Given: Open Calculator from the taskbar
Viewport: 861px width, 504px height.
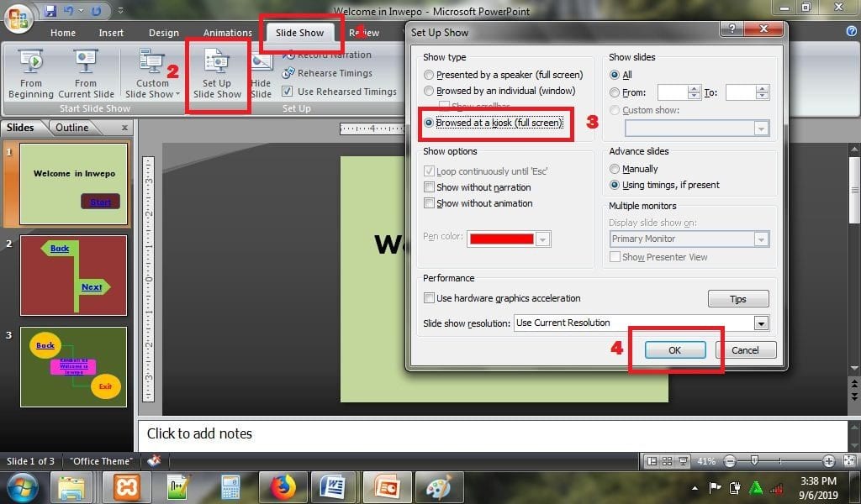Looking at the screenshot, I should click(x=230, y=487).
